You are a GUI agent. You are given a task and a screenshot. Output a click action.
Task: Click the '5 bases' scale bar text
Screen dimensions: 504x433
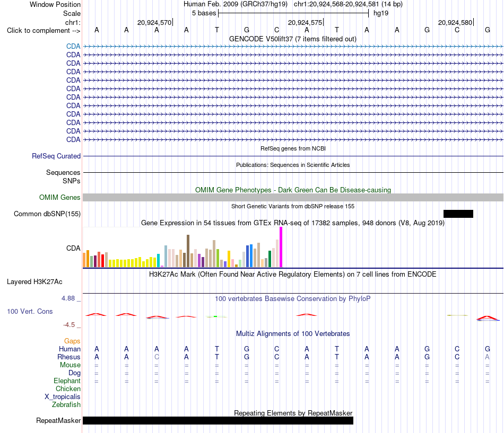click(x=204, y=13)
